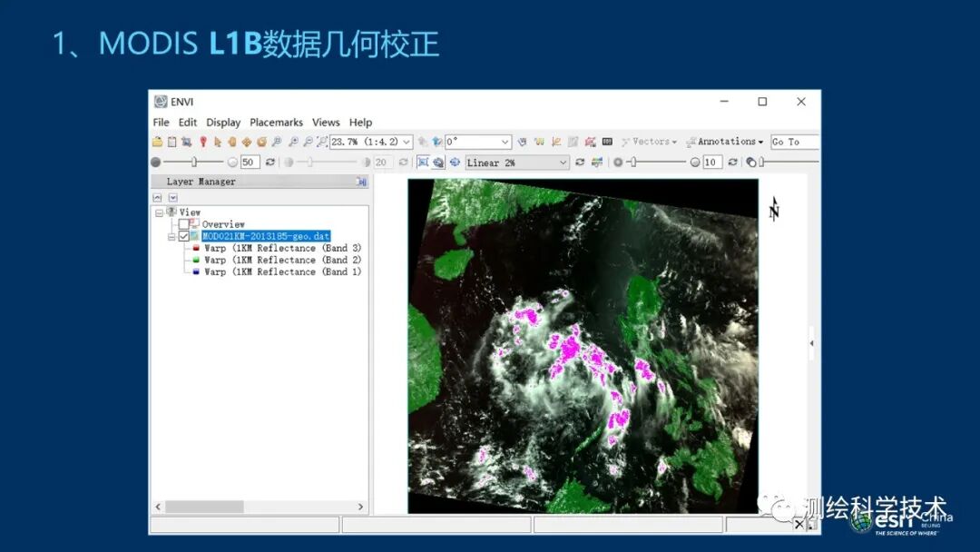Click the transparency slider handle
The width and height of the screenshot is (980, 552).
(x=761, y=162)
